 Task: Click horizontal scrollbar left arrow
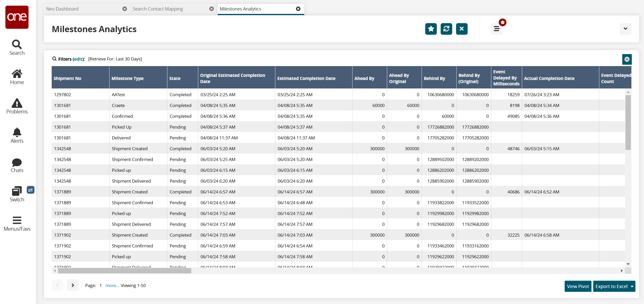(55, 271)
